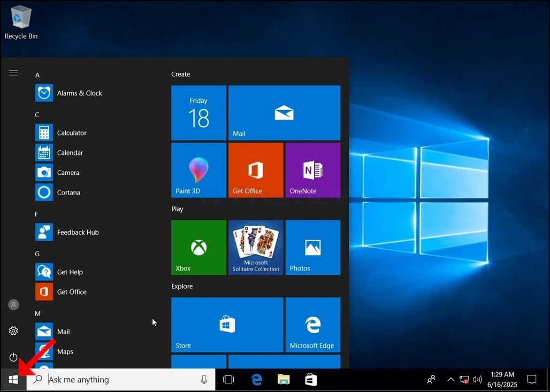
Task: Open the Action Center notifications icon
Action: (x=532, y=379)
